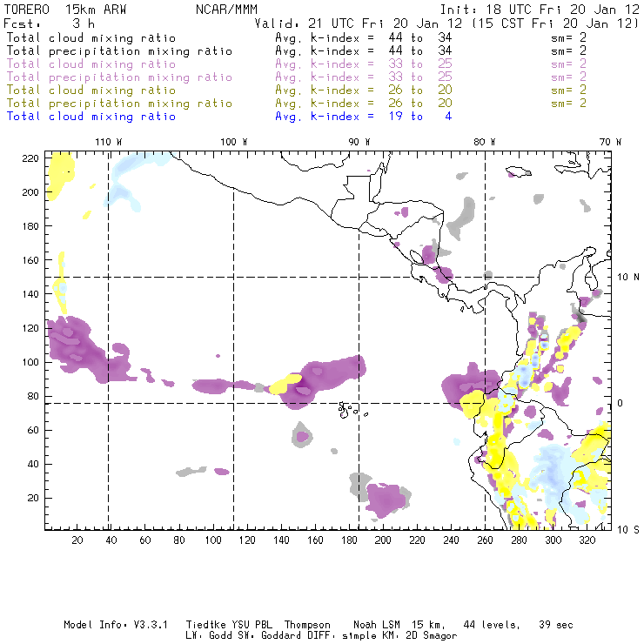The height and width of the screenshot is (644, 644).
Task: Click the "200" tick label on the horizontal axis
Action: (383, 540)
